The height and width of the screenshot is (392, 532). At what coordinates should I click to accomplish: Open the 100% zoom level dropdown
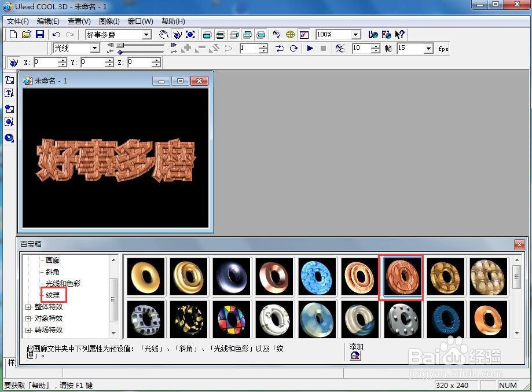(x=355, y=35)
